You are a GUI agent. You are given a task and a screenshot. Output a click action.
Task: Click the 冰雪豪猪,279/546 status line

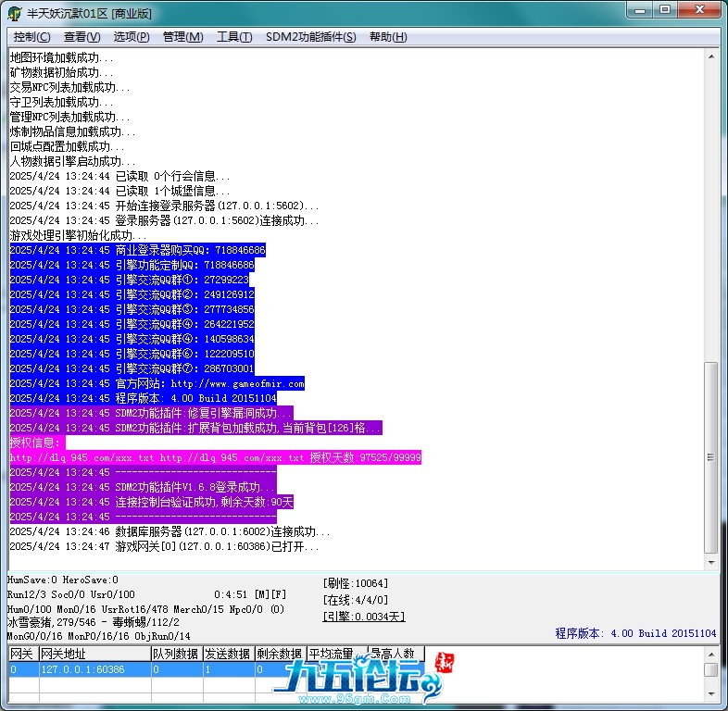tap(93, 622)
